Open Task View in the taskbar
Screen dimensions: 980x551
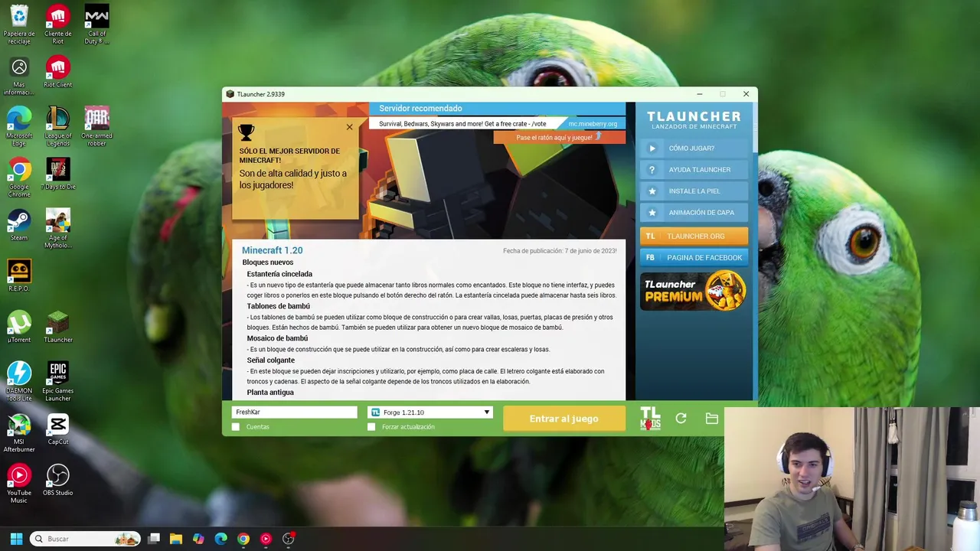[x=154, y=539]
